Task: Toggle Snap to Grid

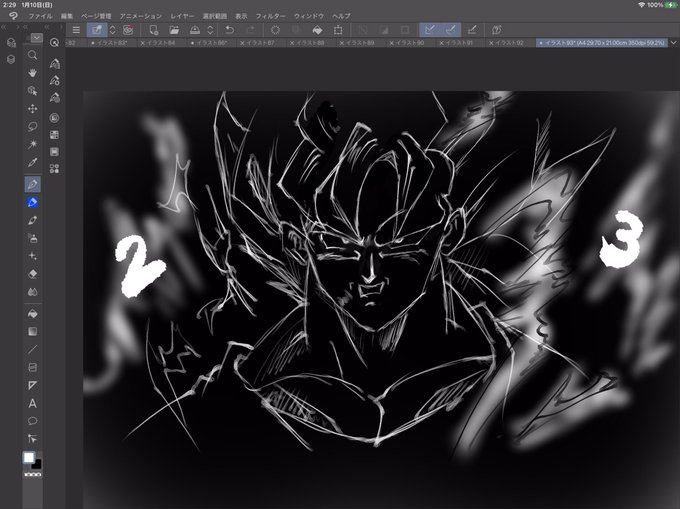Action: (472, 29)
